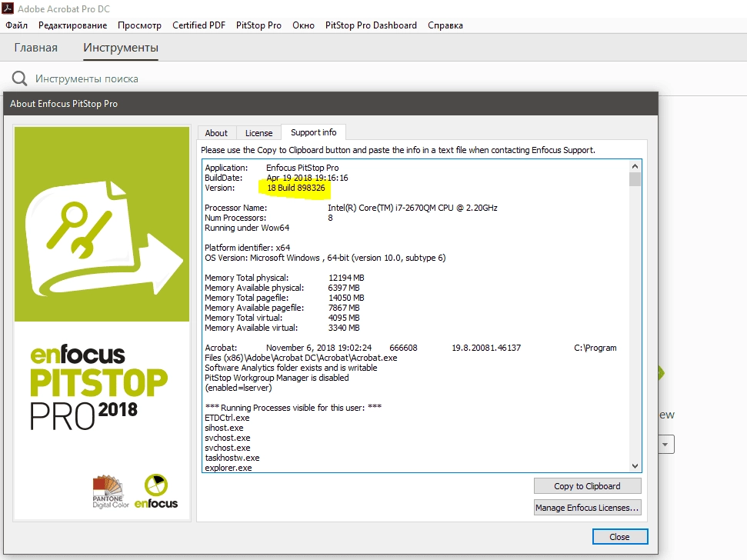Click the Software Analytics folder exists line
The image size is (747, 560).
(x=291, y=368)
